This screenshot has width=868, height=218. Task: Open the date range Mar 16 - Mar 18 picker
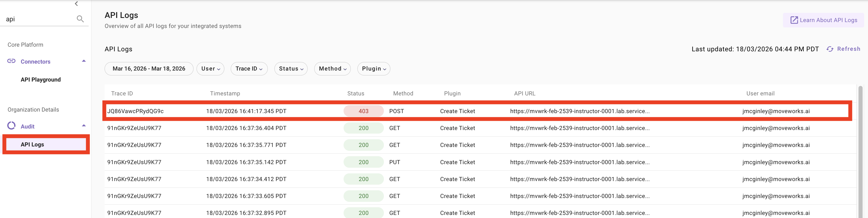pos(149,69)
